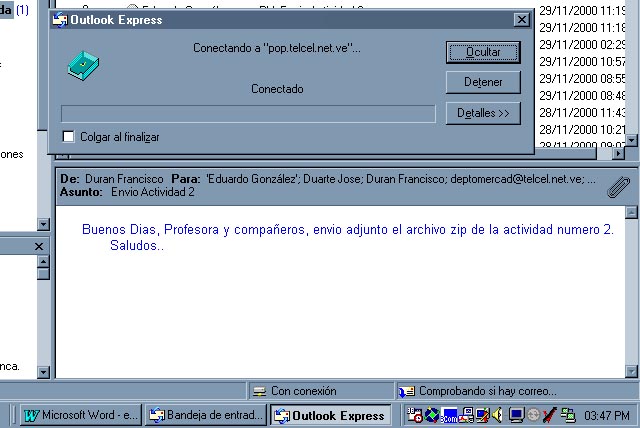Click the message list's vertical scroll down arrow
The image size is (640, 428).
click(x=631, y=140)
